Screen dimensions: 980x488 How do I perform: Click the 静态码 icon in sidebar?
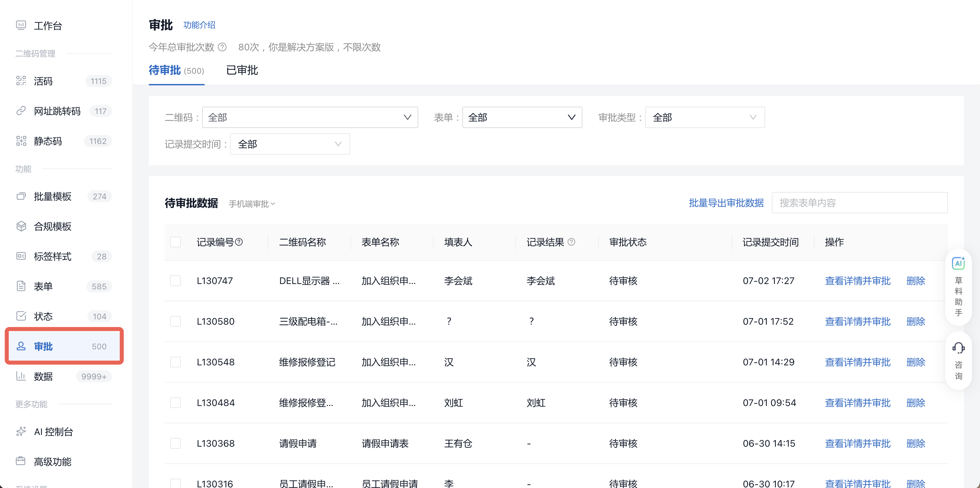[21, 141]
